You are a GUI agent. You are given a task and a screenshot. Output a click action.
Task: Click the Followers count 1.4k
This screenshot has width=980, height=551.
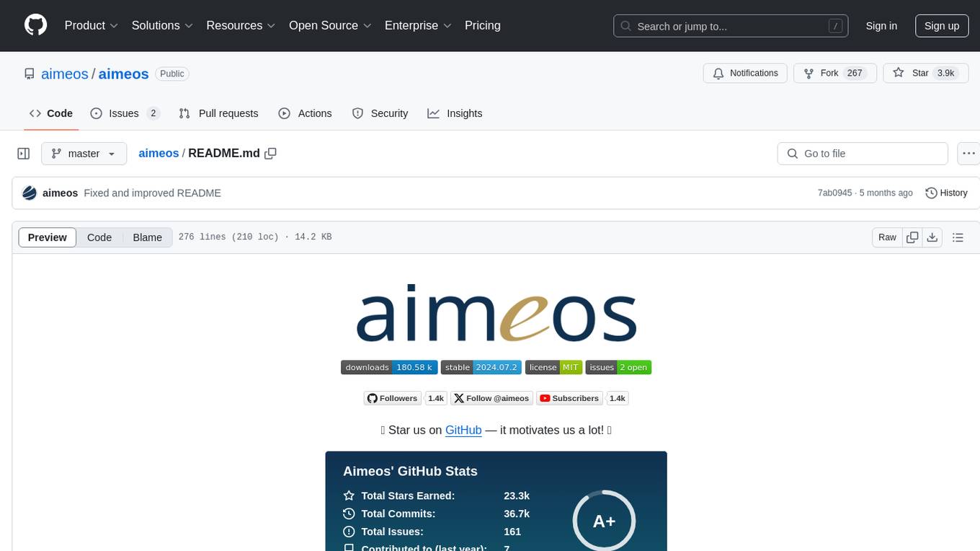[x=436, y=398]
